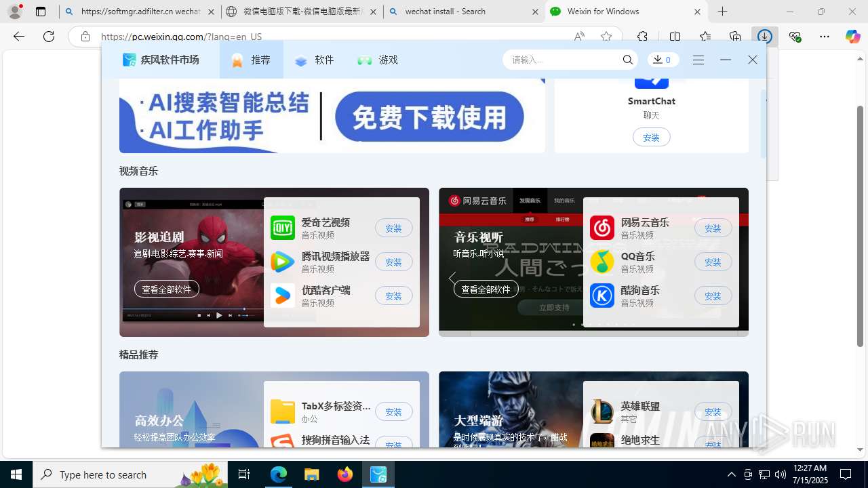Open the download queue counter button
Screen dimensions: 868x488
pyautogui.click(x=663, y=60)
